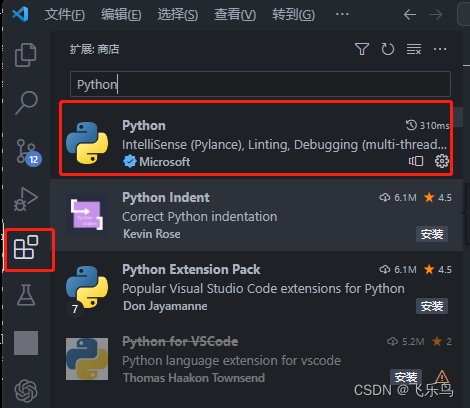Click the VS Code logo icon
This screenshot has height=408, width=470.
[20, 14]
